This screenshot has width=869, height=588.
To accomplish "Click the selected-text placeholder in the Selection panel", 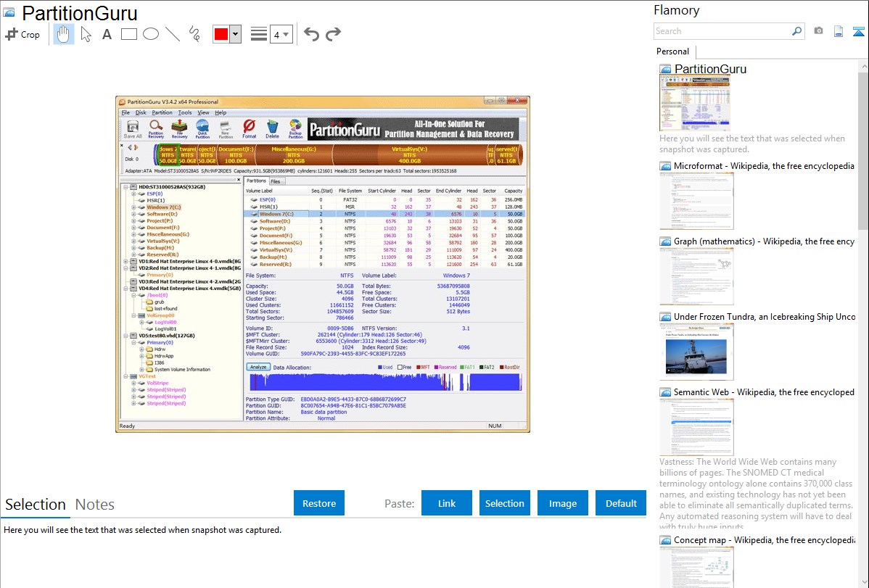I will point(142,530).
